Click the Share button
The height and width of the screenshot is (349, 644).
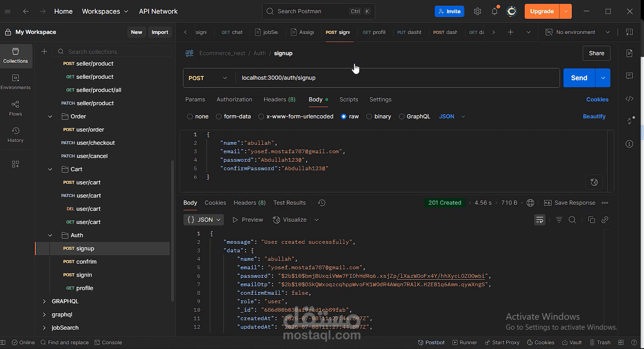pos(596,53)
